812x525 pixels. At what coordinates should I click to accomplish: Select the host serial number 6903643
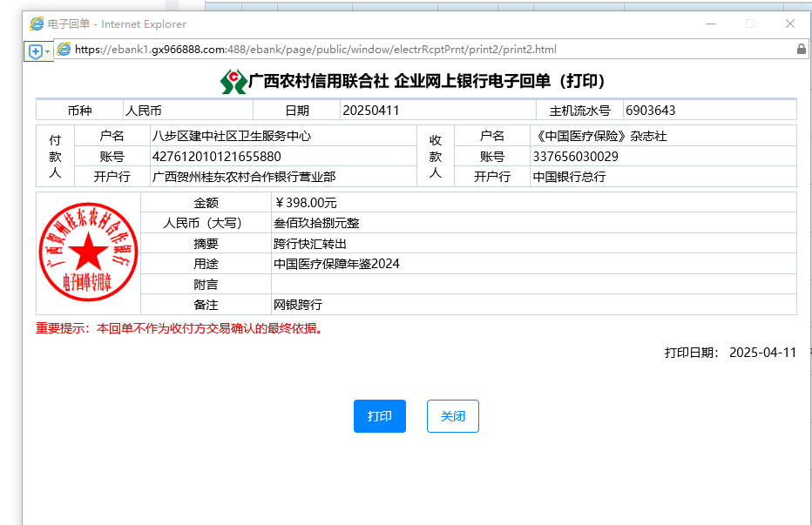pos(651,111)
